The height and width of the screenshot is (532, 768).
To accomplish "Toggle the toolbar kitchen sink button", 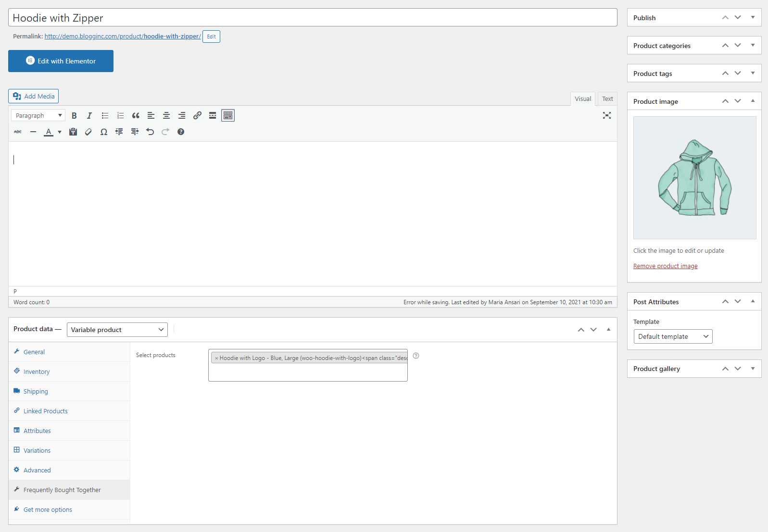I will tap(228, 115).
